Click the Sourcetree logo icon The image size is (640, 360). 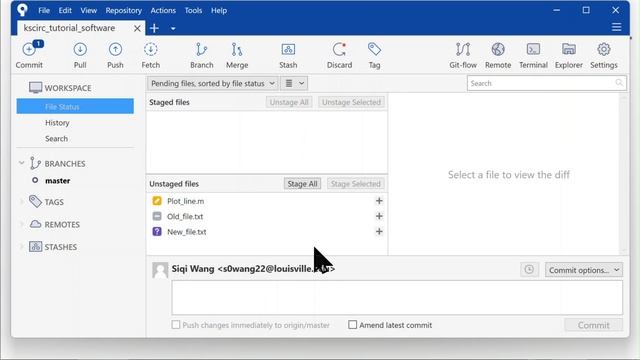pyautogui.click(x=22, y=10)
